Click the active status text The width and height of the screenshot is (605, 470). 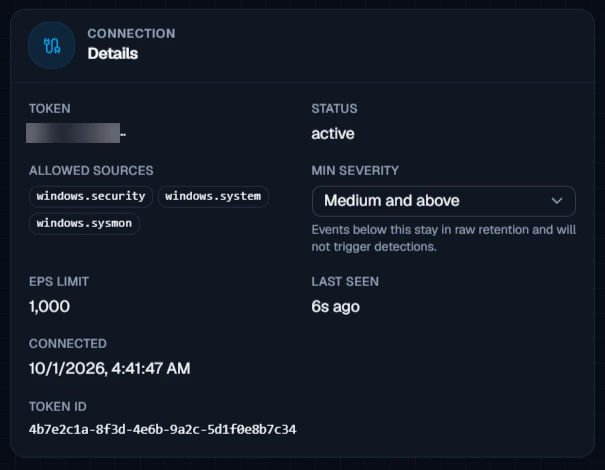click(333, 134)
